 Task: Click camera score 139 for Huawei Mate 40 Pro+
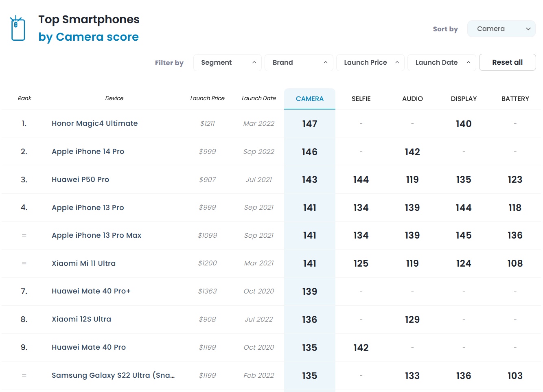coord(310,291)
